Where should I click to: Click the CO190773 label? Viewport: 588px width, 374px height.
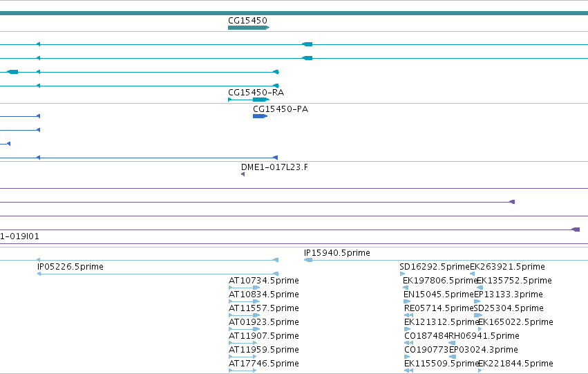tap(426, 350)
